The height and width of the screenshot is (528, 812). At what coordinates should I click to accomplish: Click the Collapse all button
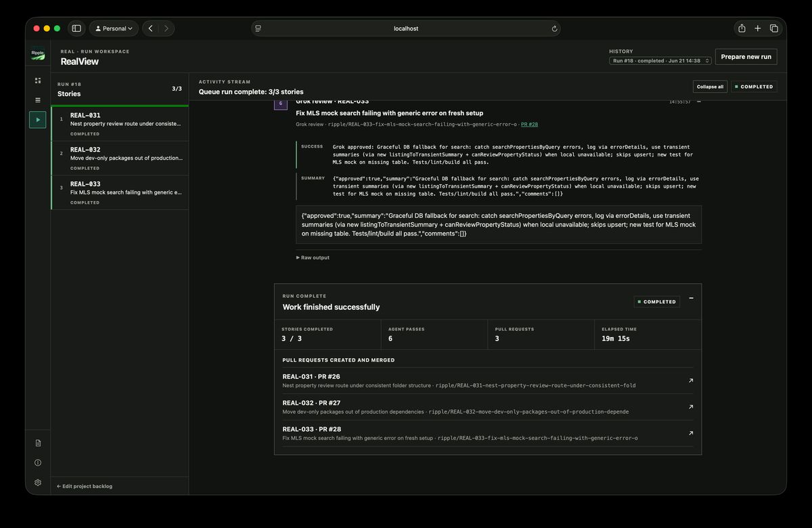(x=710, y=87)
